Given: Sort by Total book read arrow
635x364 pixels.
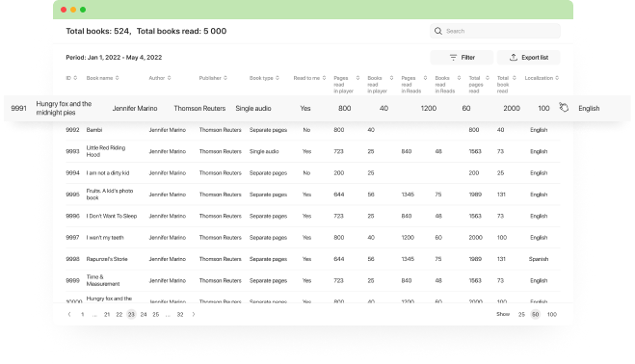Looking at the screenshot, I should pos(515,78).
